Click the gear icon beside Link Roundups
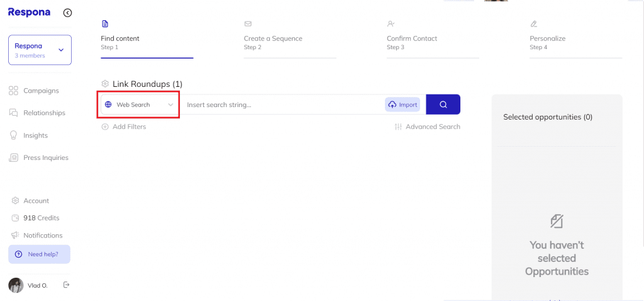 (x=105, y=84)
